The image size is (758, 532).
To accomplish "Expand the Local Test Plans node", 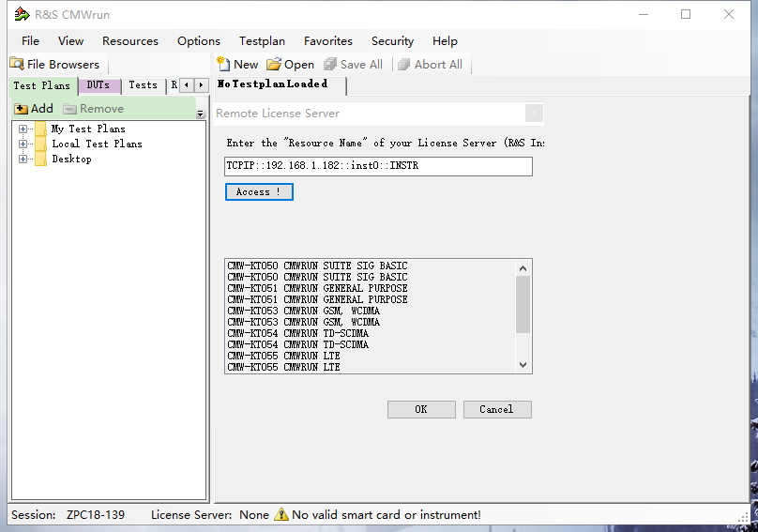I will click(x=23, y=144).
